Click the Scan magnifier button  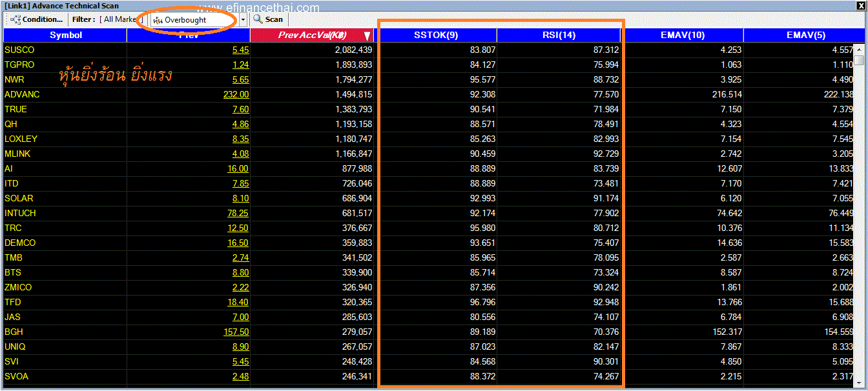pos(268,19)
